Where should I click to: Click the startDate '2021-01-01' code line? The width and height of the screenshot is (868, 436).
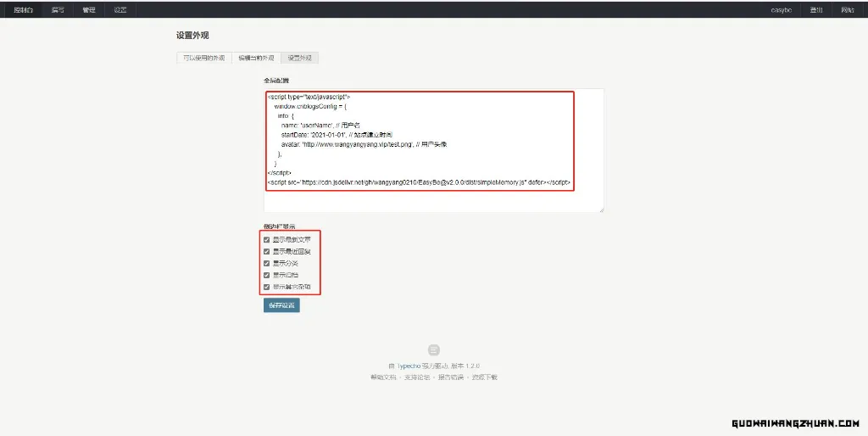[x=337, y=135]
